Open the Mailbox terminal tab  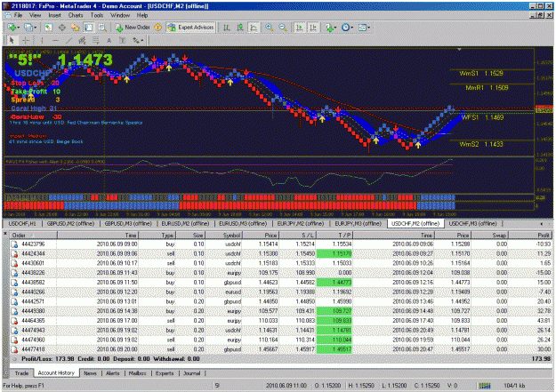click(138, 373)
